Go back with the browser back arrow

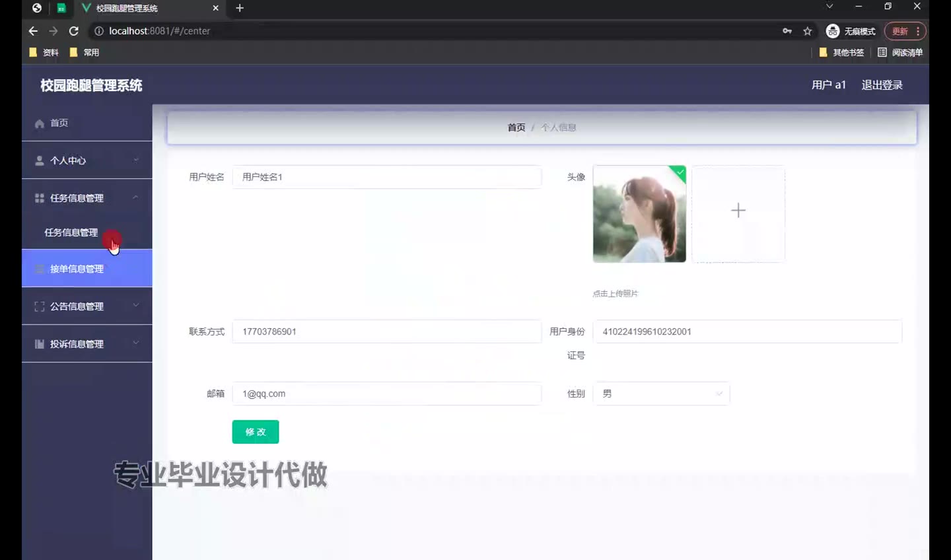click(x=33, y=31)
